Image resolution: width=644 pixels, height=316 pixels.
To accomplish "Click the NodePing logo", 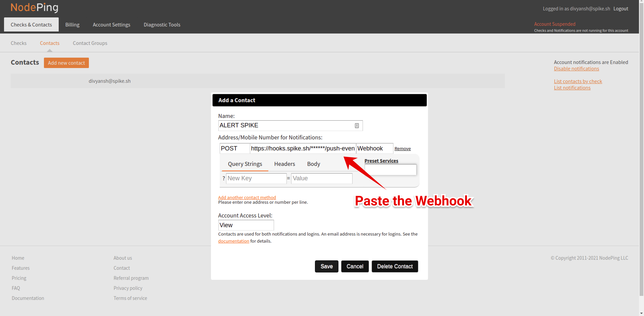I will [34, 8].
